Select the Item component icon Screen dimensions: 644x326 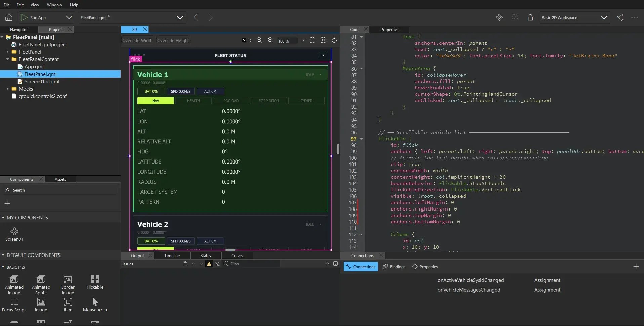(x=68, y=302)
